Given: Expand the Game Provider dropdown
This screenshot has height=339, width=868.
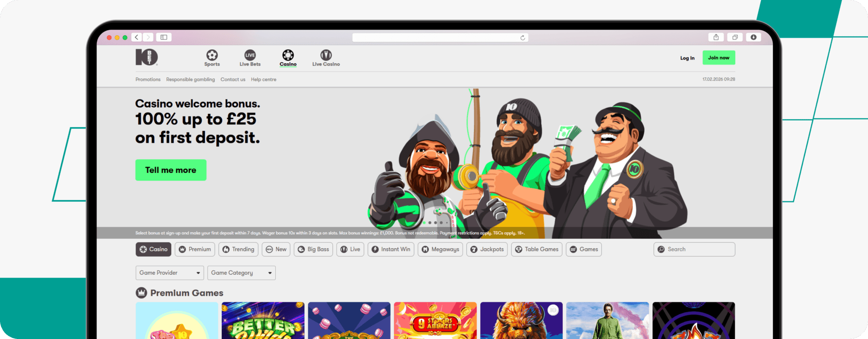Looking at the screenshot, I should point(170,273).
